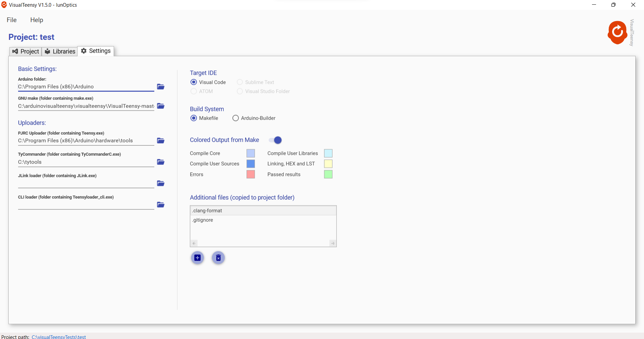
Task: Switch to the Libraries tab
Action: (x=59, y=51)
